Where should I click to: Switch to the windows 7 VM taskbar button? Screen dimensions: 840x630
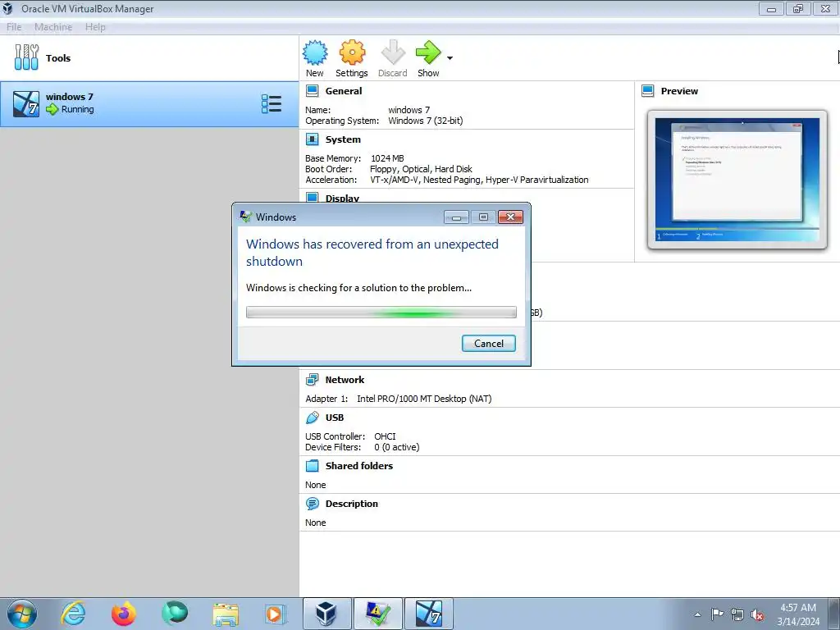428,614
